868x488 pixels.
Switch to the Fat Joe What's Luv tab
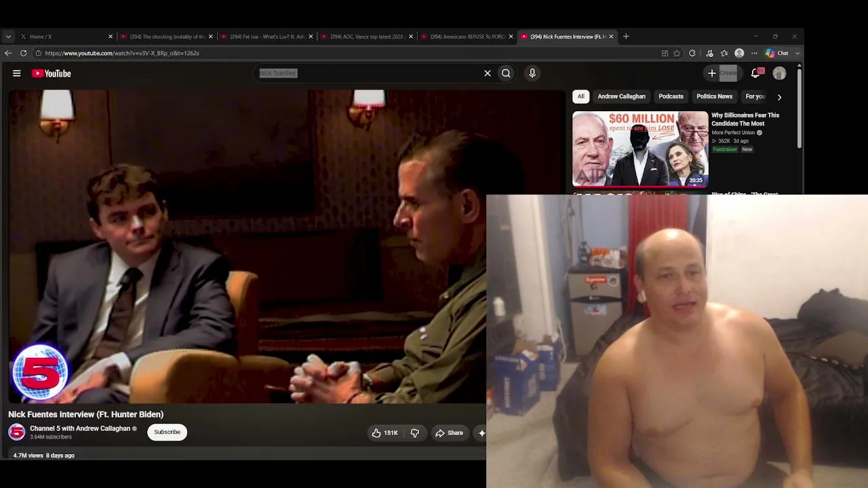pyautogui.click(x=267, y=37)
